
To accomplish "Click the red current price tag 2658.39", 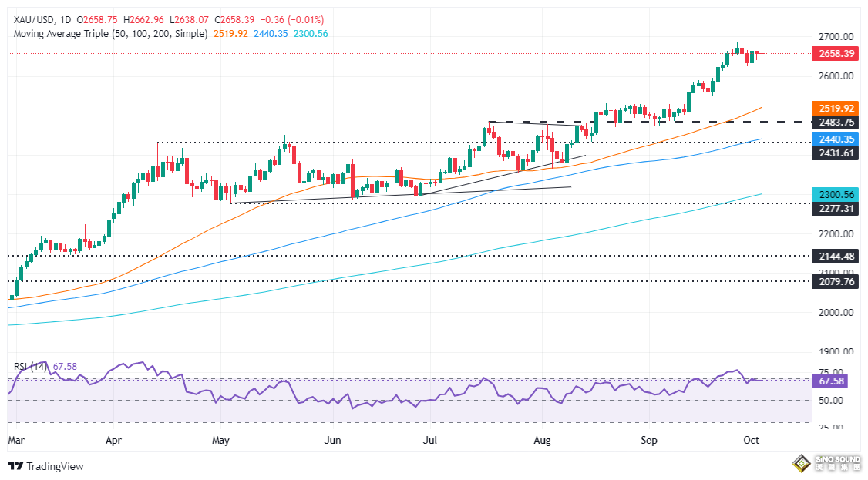I will 836,53.
